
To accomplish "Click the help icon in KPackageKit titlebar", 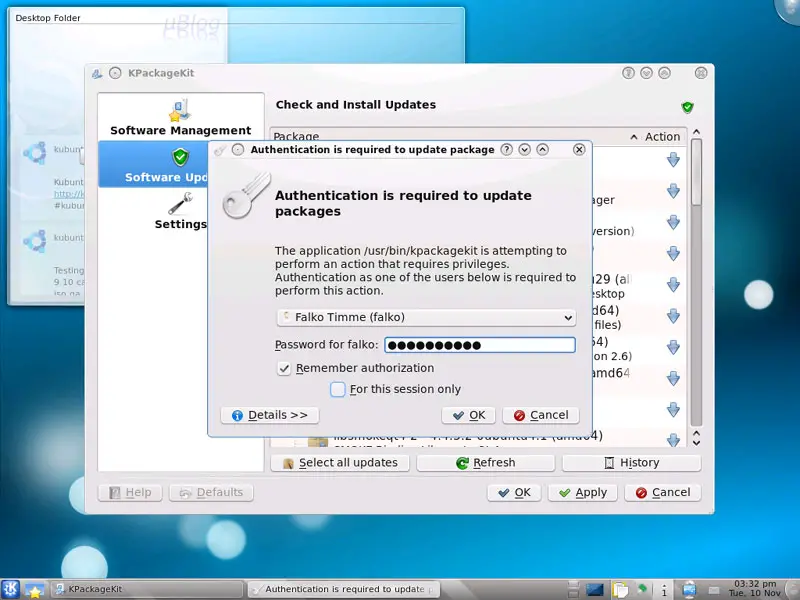I will (628, 73).
